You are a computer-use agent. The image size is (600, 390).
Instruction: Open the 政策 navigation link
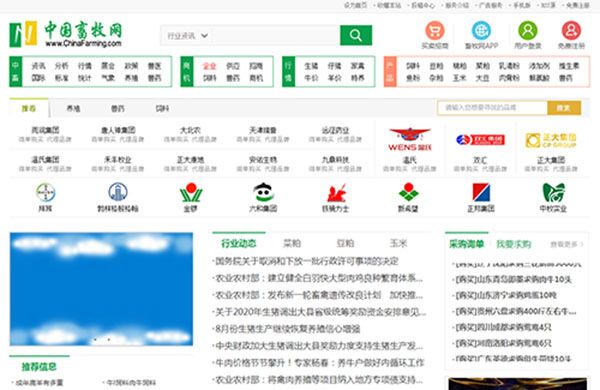[x=131, y=66]
